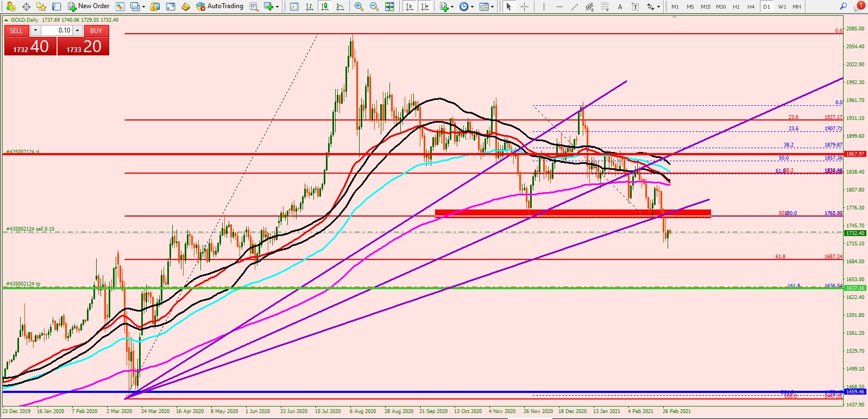Image resolution: width=868 pixels, height=419 pixels.
Task: Click the chart profiles icon
Action: tap(134, 7)
